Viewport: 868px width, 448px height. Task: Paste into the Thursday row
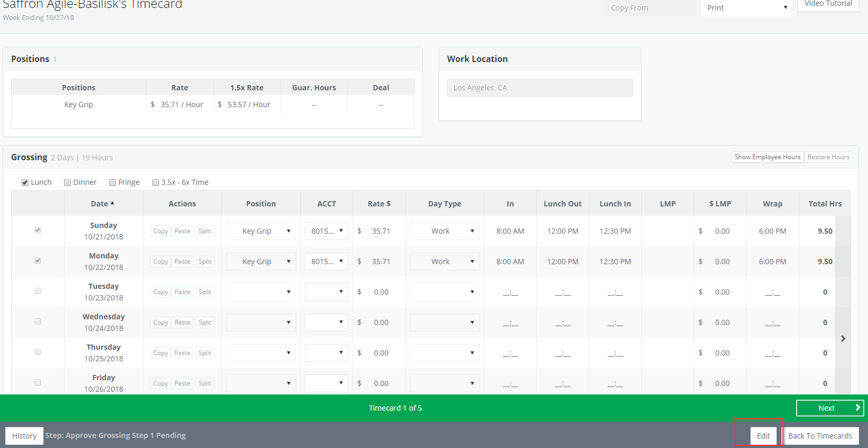[x=183, y=353]
